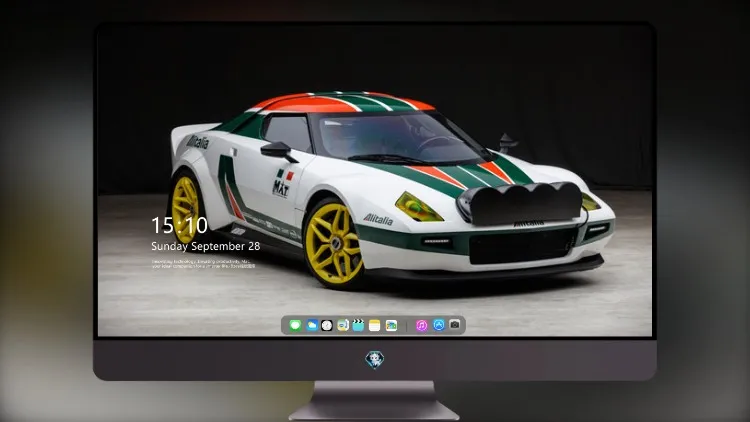Open the yellow Notes app in dock
This screenshot has height=422, width=750.
(x=375, y=325)
